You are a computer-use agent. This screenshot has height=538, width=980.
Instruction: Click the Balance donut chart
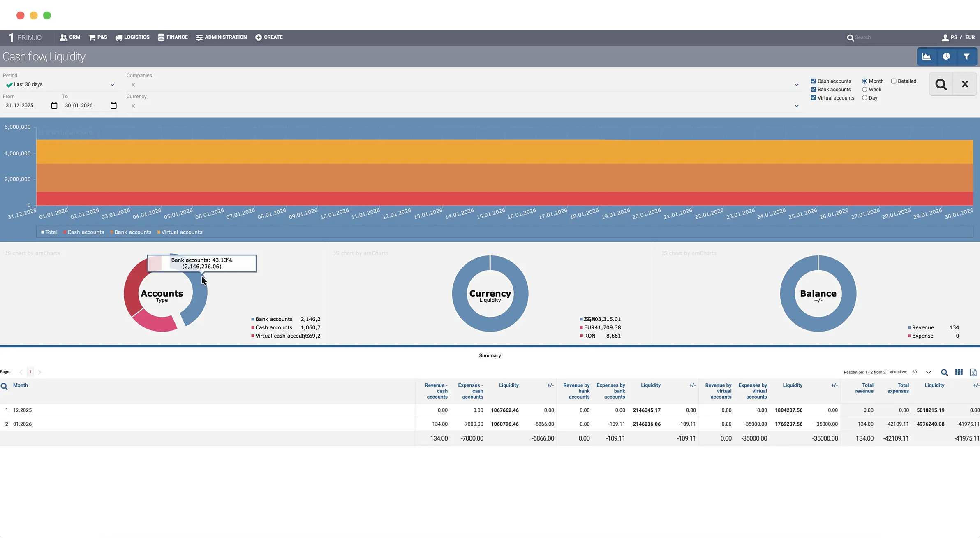tap(818, 294)
